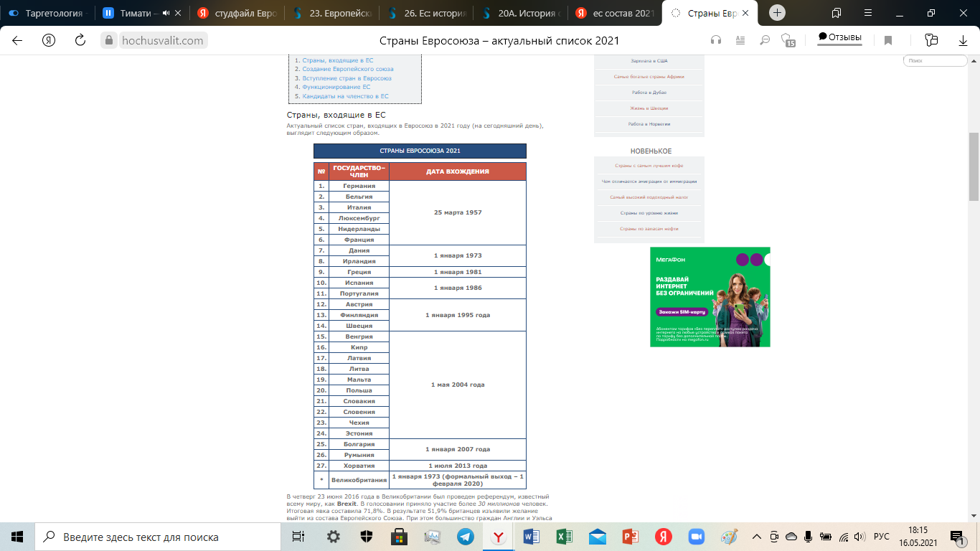Open the tab bookmarks collections panel
The height and width of the screenshot is (551, 980).
coord(836,13)
